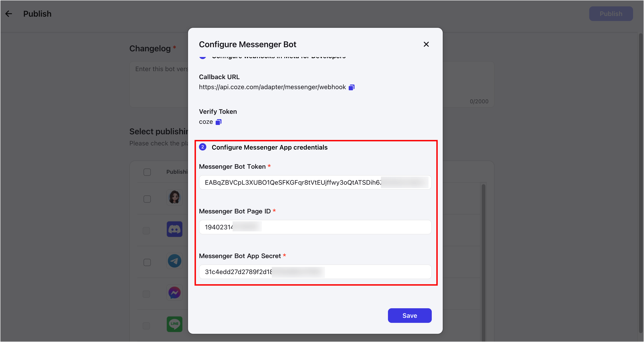Close the Configure Messenger Bot dialog
The image size is (644, 342).
(x=426, y=44)
